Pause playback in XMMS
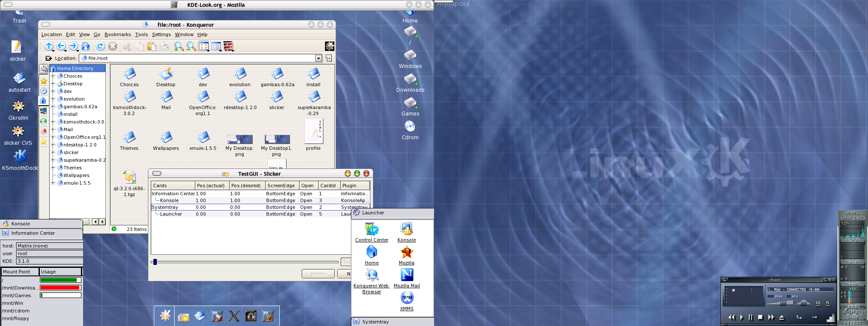This screenshot has width=868, height=326. coord(751,318)
